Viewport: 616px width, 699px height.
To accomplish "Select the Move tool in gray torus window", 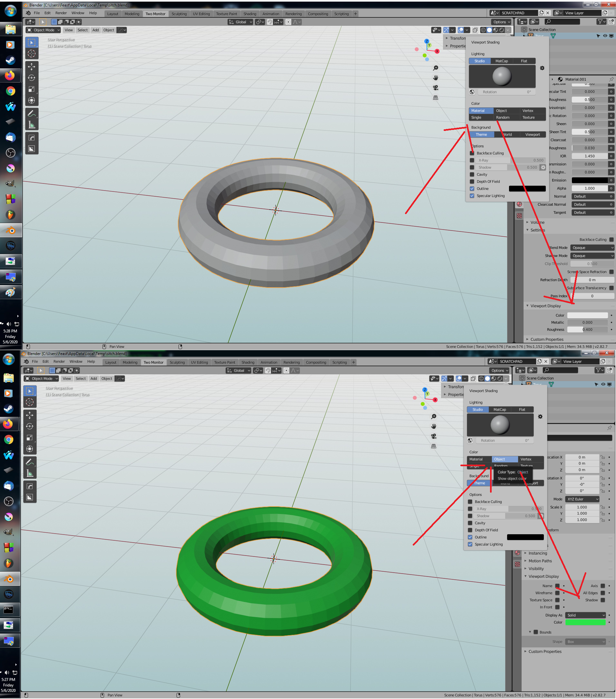I will pos(32,67).
